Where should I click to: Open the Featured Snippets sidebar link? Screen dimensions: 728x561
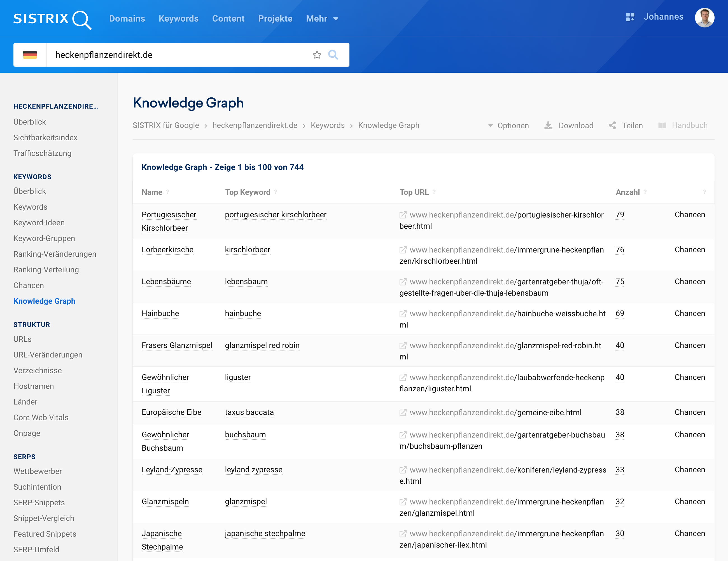click(x=45, y=534)
